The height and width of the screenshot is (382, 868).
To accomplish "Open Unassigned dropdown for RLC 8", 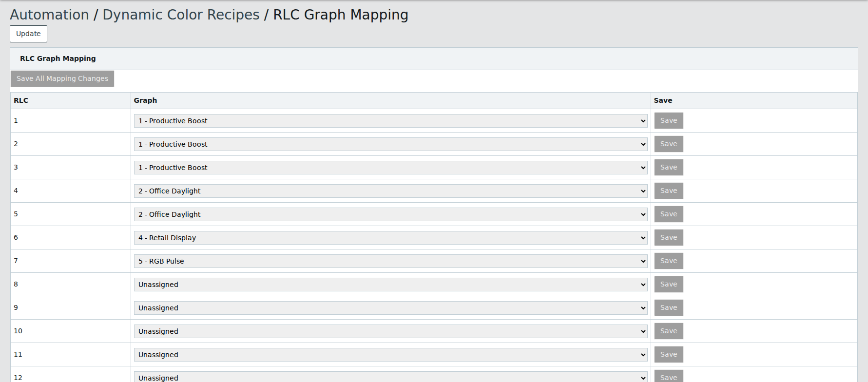I will 390,285.
